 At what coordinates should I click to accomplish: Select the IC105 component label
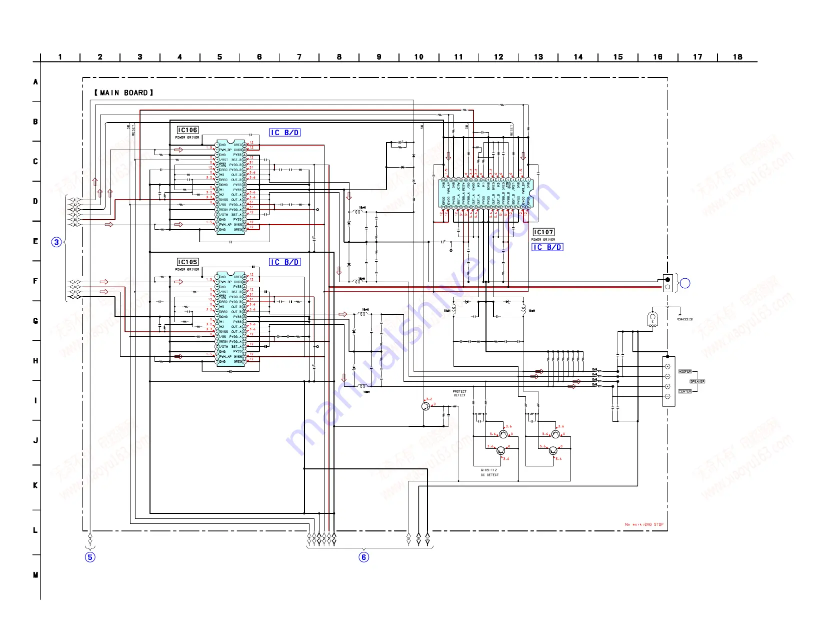coord(188,262)
